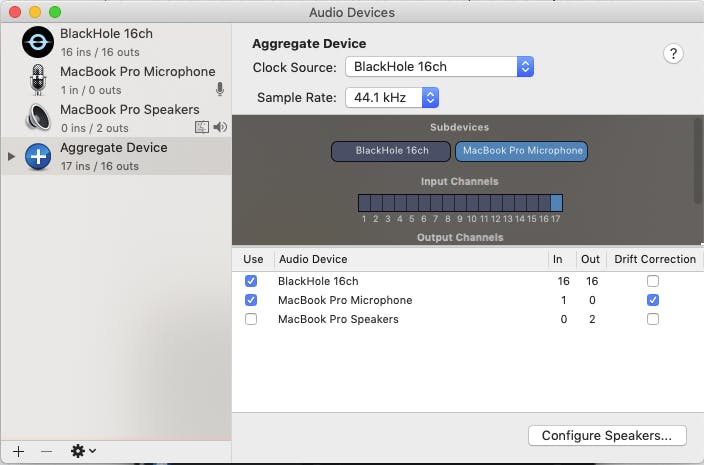This screenshot has height=465, width=704.
Task: Select the BlackHole 16ch device icon
Action: point(38,42)
